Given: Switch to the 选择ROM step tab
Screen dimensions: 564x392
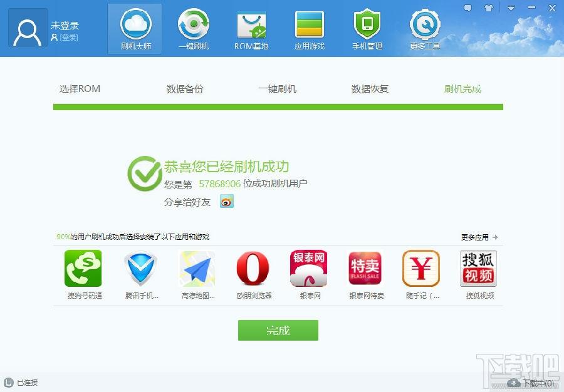Looking at the screenshot, I should [80, 89].
